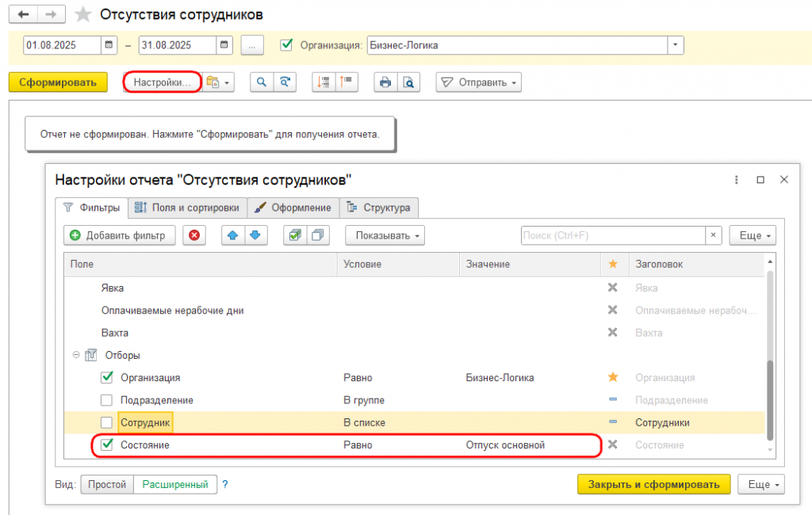Check all filters icon button

click(295, 235)
